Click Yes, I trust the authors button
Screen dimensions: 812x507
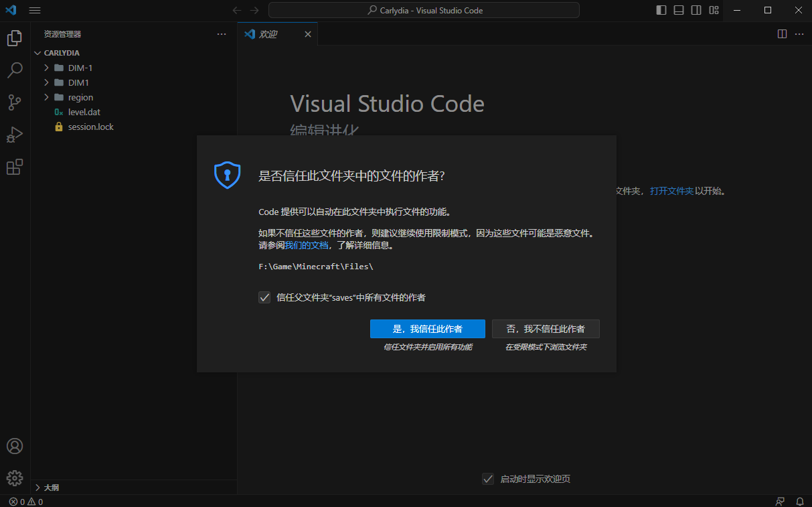click(427, 329)
